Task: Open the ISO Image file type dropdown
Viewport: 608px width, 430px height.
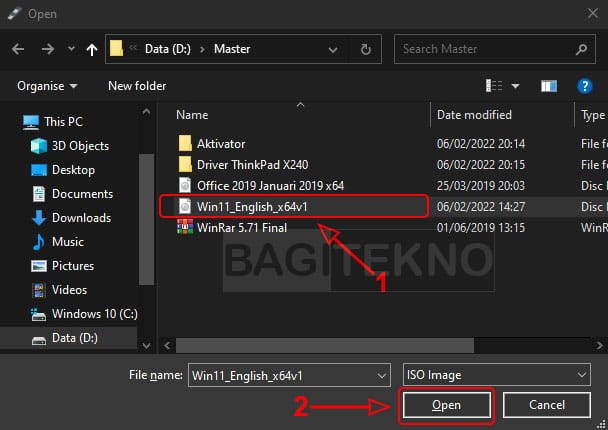Action: pos(497,375)
